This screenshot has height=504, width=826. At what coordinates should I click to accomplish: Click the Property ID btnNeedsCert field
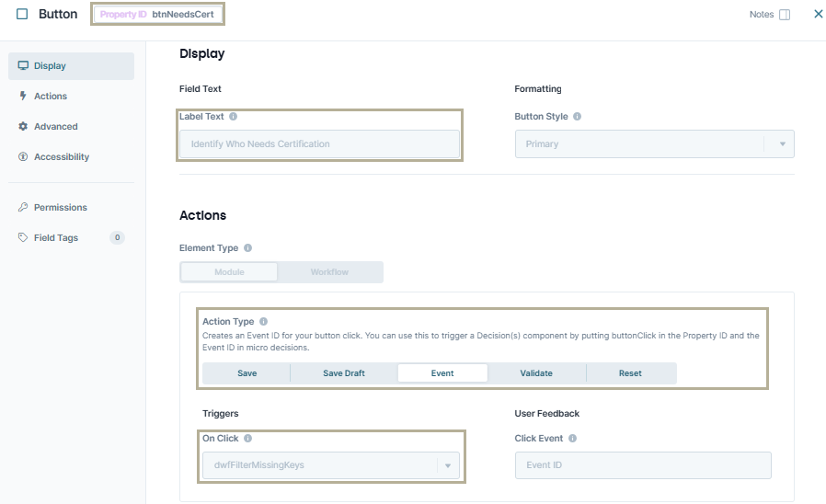pyautogui.click(x=157, y=14)
